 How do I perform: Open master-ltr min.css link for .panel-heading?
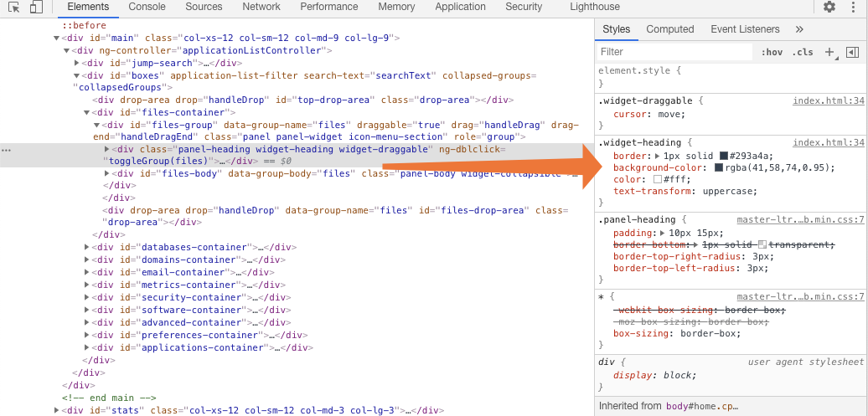tap(799, 219)
